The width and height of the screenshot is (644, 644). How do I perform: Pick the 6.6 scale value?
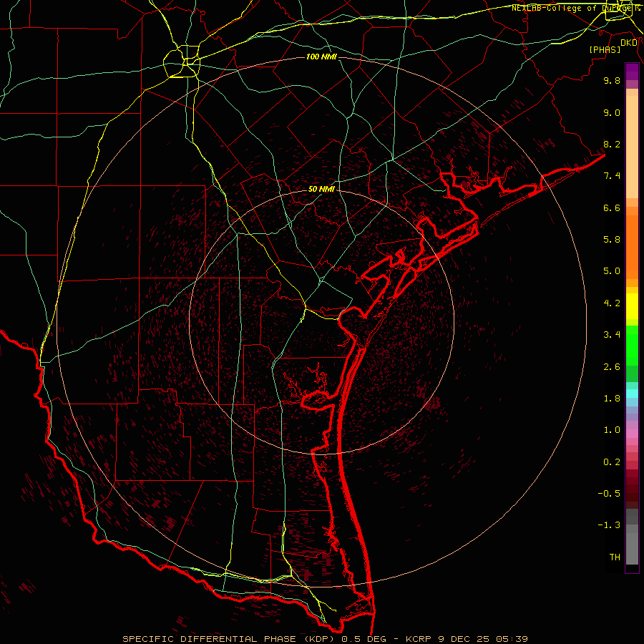pos(612,208)
